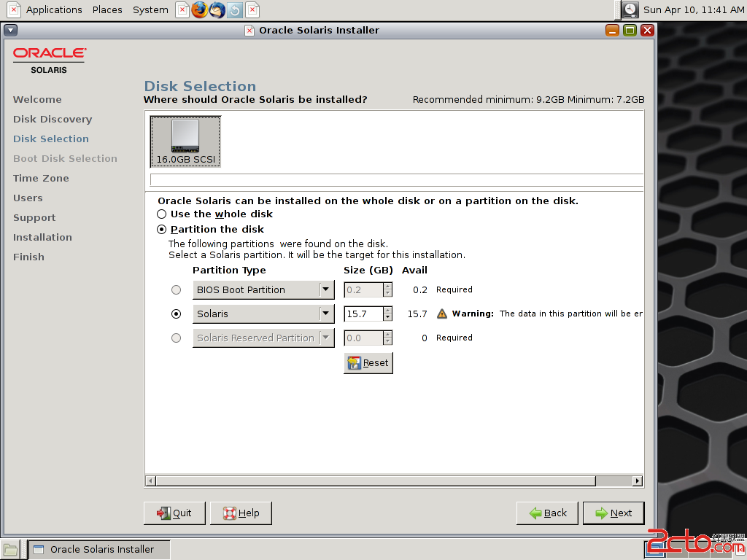Click Reset to restore partition layout
The width and height of the screenshot is (747, 560).
pyautogui.click(x=368, y=363)
